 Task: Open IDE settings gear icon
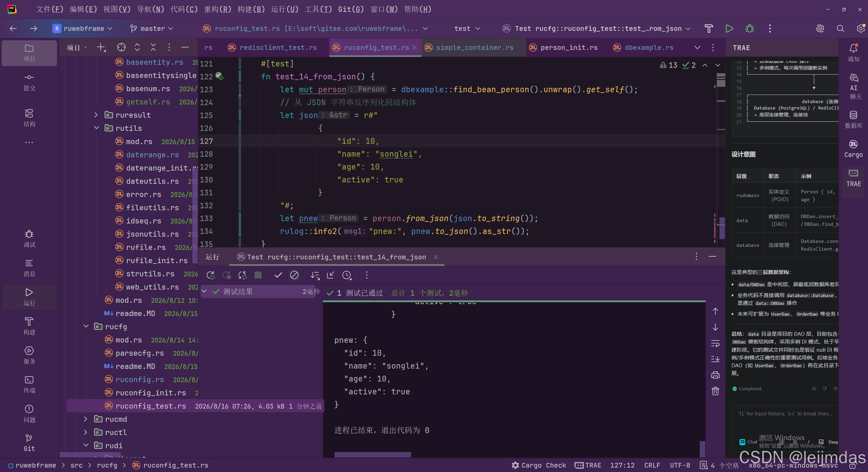[x=861, y=28]
